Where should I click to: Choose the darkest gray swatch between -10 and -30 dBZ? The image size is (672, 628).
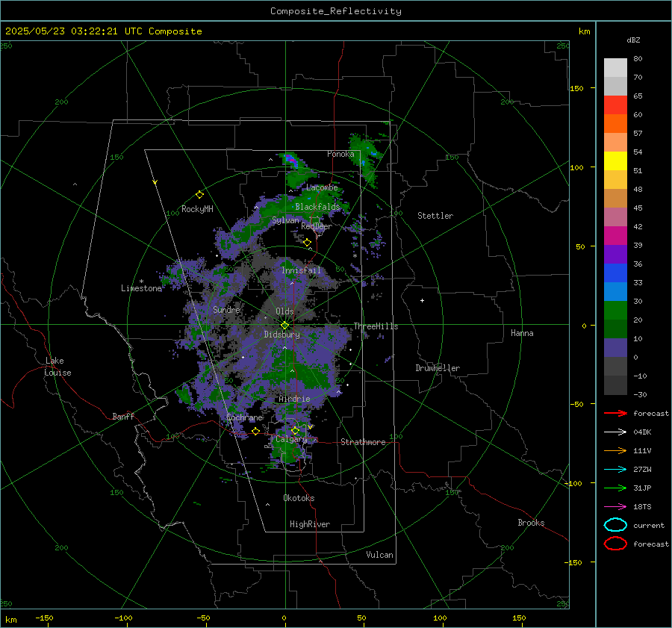(x=615, y=385)
